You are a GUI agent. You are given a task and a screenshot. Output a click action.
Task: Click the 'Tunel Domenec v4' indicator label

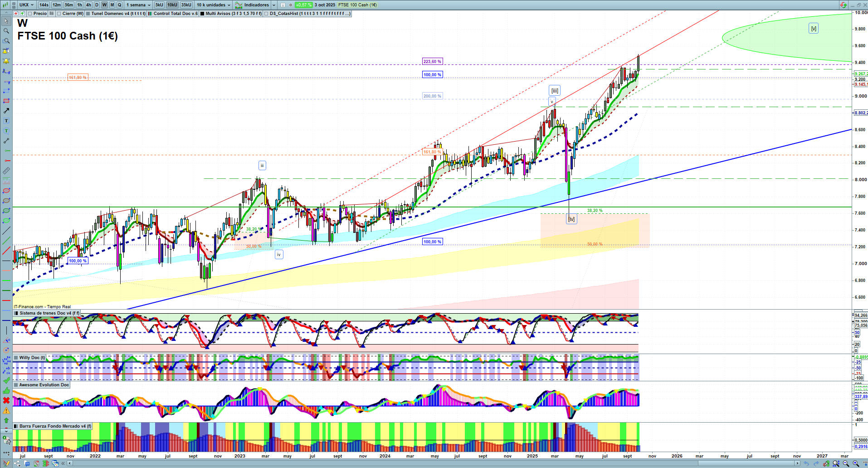(x=118, y=14)
